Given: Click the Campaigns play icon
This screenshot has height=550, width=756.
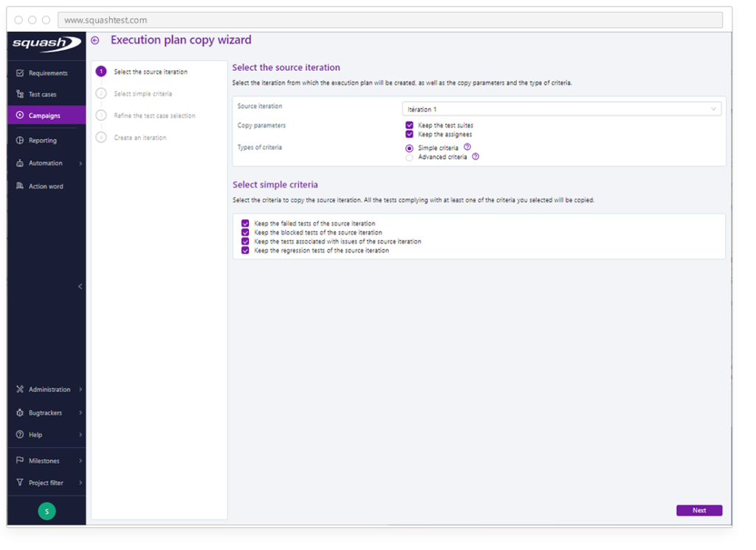Looking at the screenshot, I should click(x=20, y=115).
